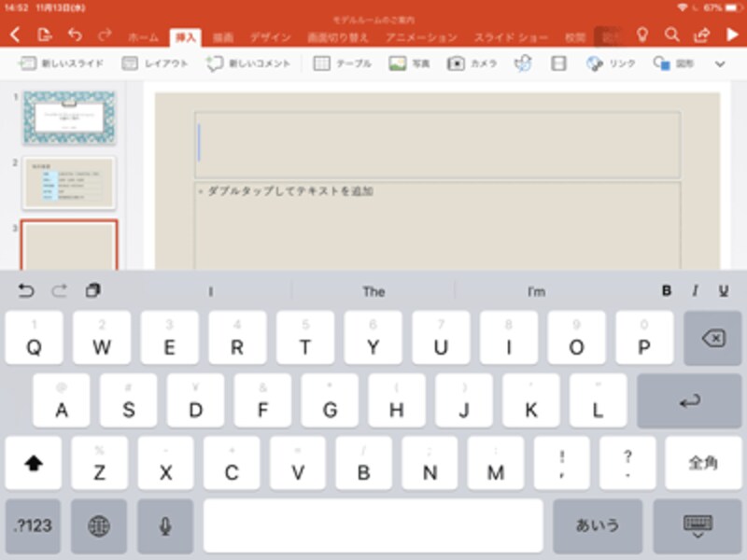Open the share icon
Screen dimensions: 747x560
point(702,35)
